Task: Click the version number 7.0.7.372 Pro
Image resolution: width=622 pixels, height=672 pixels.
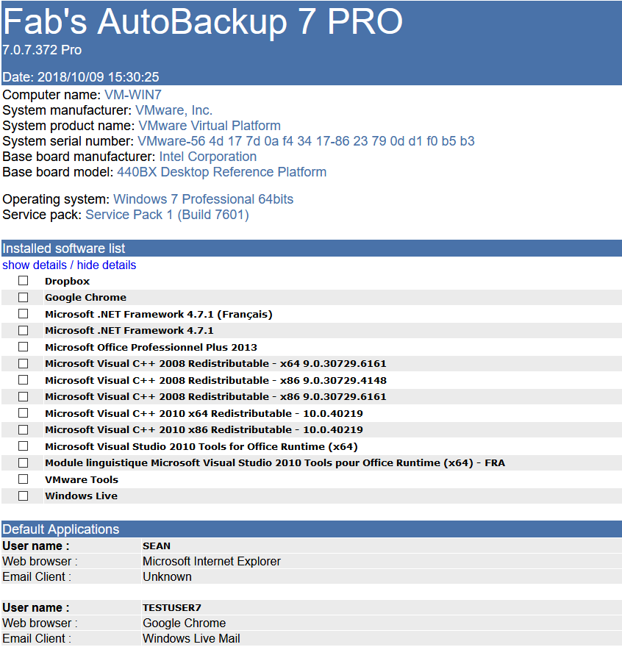Action: [x=42, y=50]
